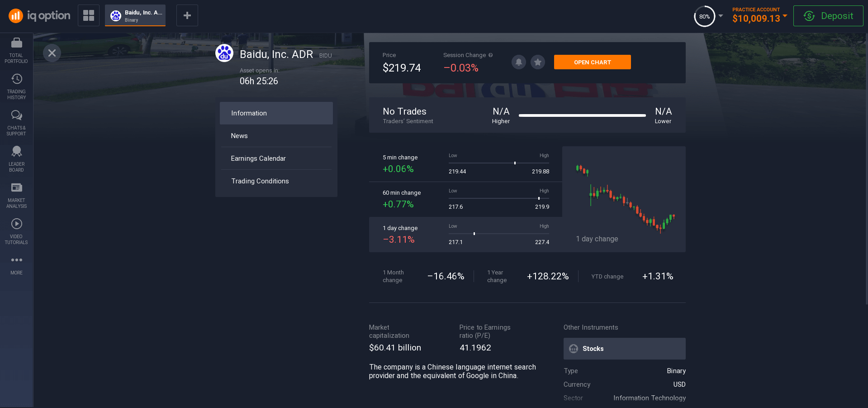
Task: Add Baidu to favorites star
Action: 538,62
